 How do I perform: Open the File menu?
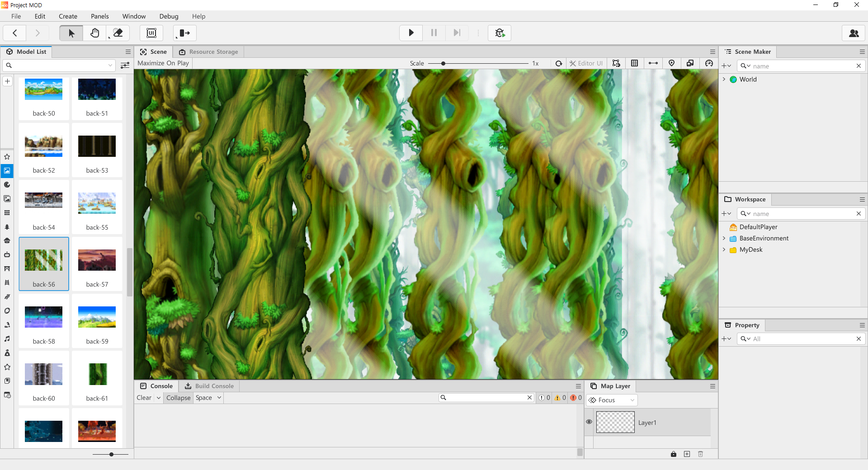(16, 16)
